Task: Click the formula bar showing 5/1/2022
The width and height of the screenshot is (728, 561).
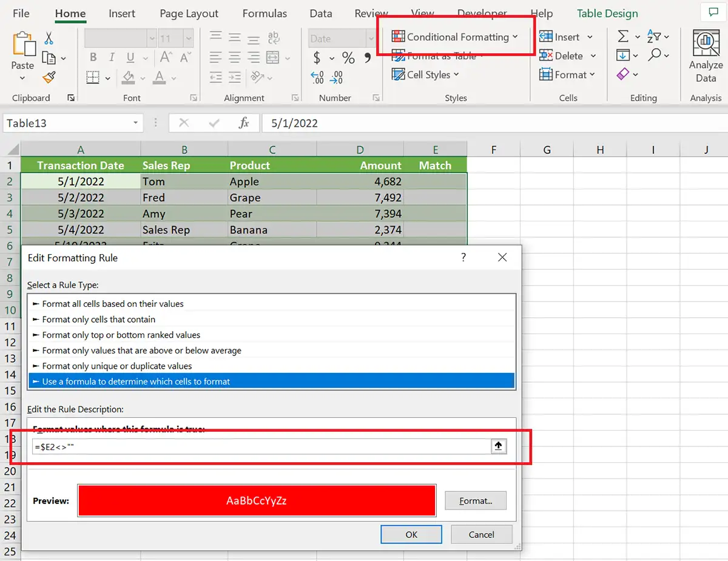Action: 494,123
